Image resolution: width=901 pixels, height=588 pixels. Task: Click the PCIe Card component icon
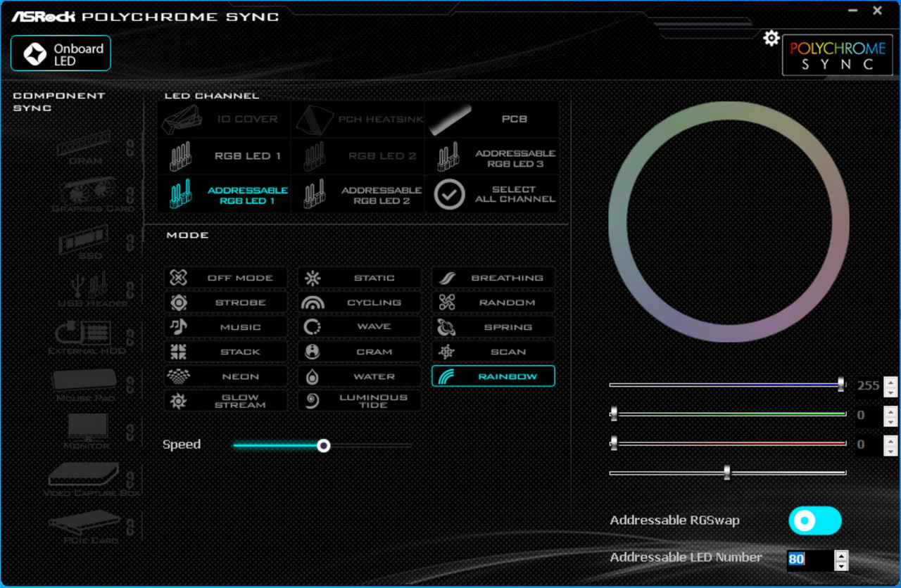click(x=84, y=523)
